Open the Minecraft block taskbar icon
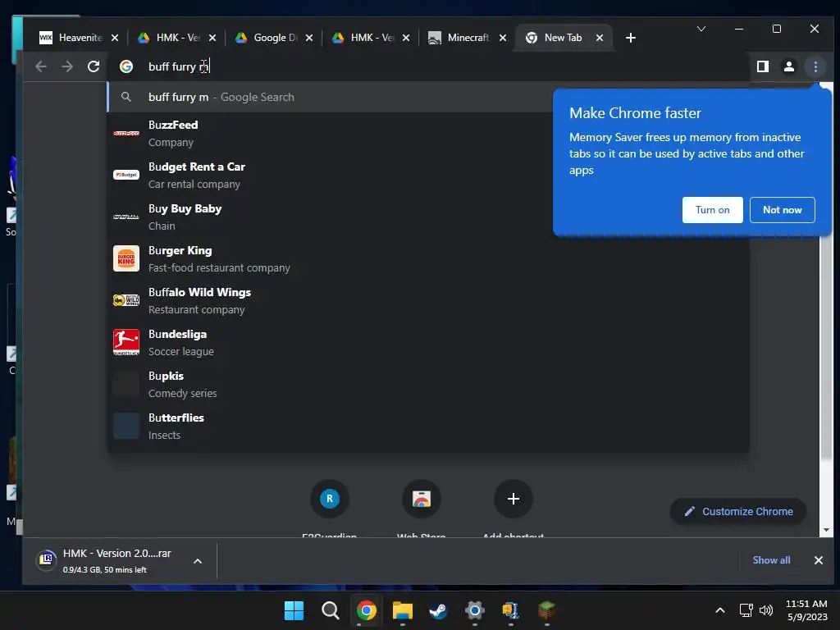 [x=546, y=610]
